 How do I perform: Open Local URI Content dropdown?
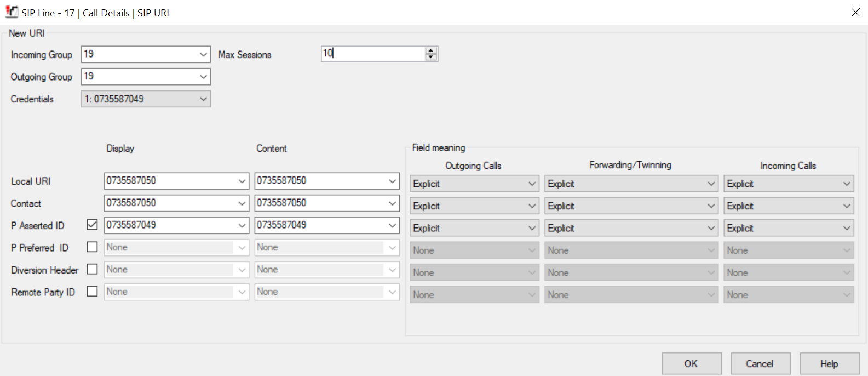point(393,181)
